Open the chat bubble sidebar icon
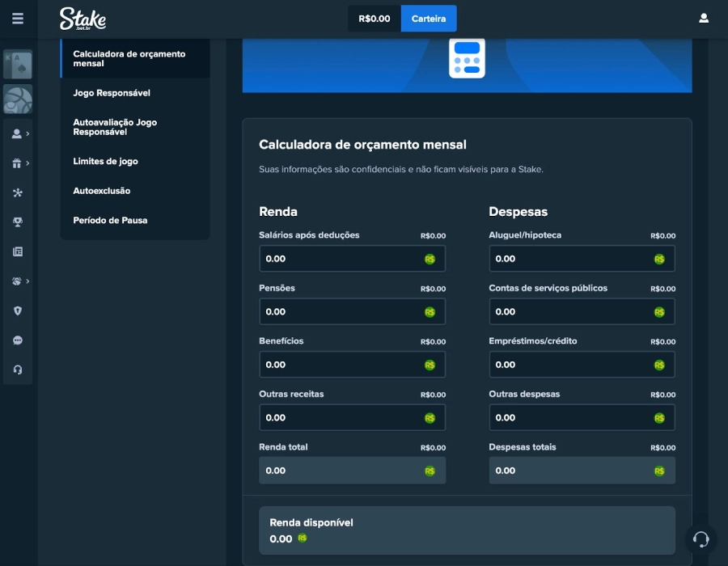 [x=18, y=340]
